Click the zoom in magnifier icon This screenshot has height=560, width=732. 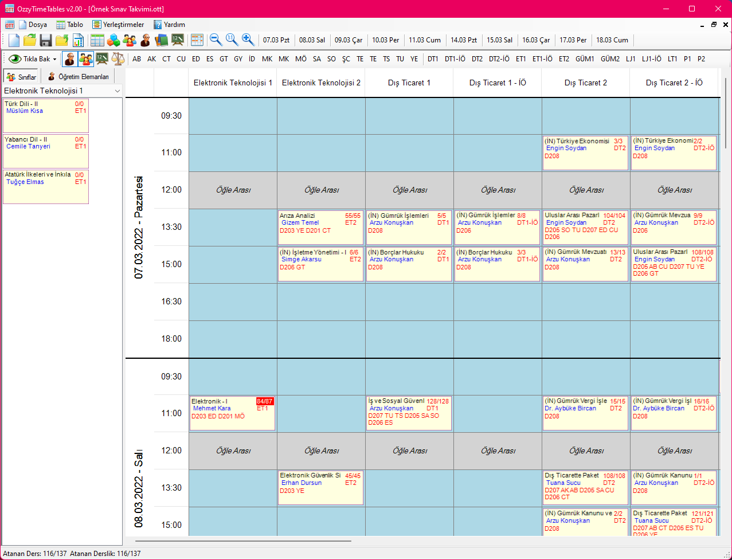[248, 40]
